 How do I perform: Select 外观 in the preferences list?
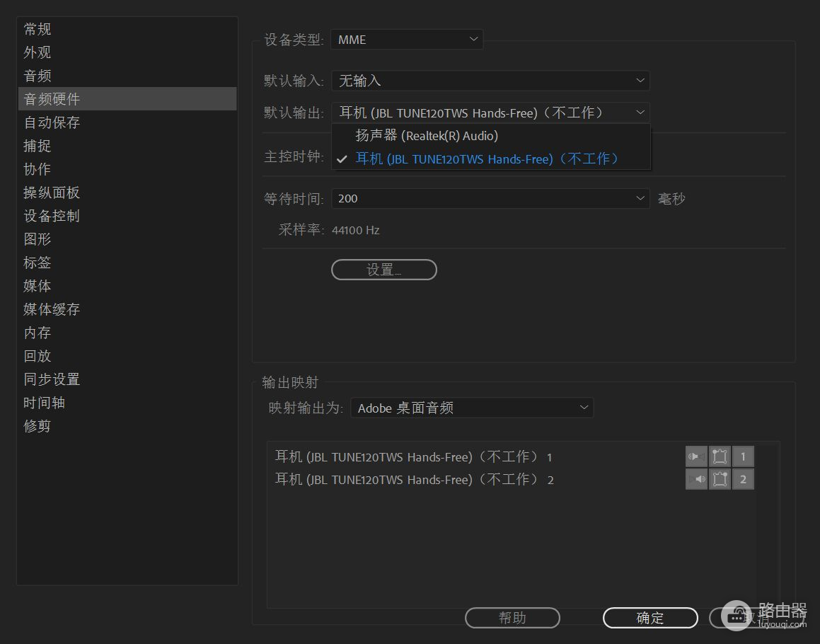point(127,52)
